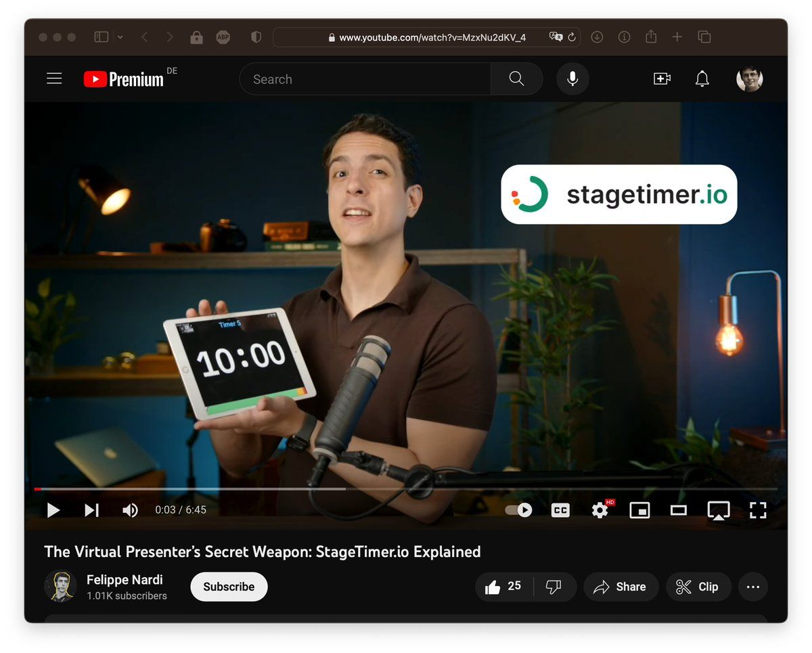Toggle the autoplay switch

click(519, 510)
